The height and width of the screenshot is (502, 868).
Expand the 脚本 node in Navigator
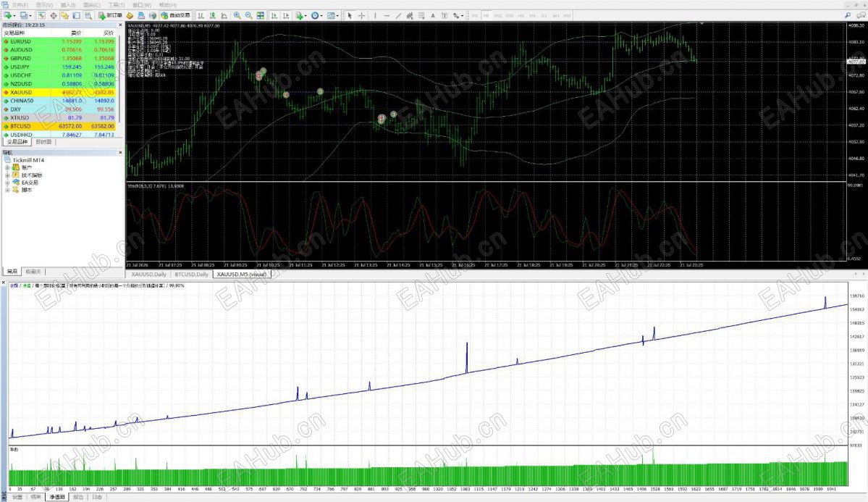tap(8, 190)
